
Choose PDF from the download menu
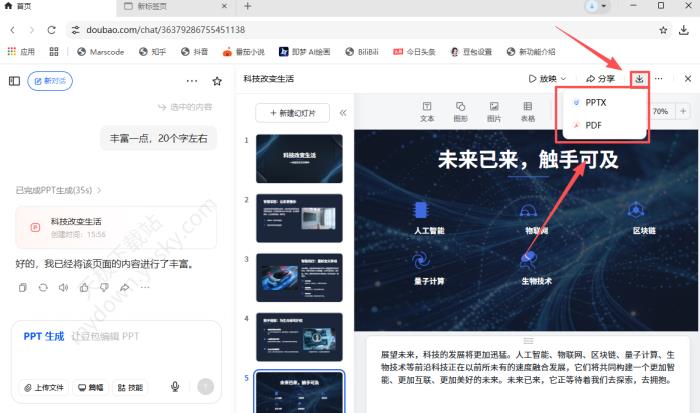tap(593, 125)
